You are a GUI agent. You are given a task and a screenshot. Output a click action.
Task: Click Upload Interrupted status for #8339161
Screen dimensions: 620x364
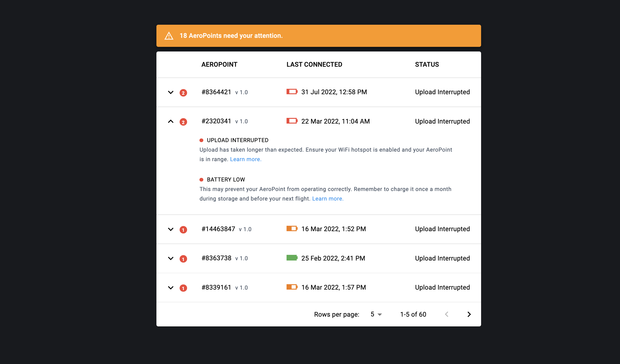(442, 288)
